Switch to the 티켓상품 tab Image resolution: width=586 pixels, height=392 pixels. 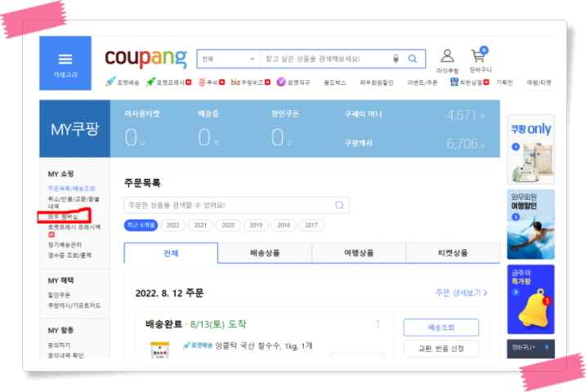tap(453, 253)
